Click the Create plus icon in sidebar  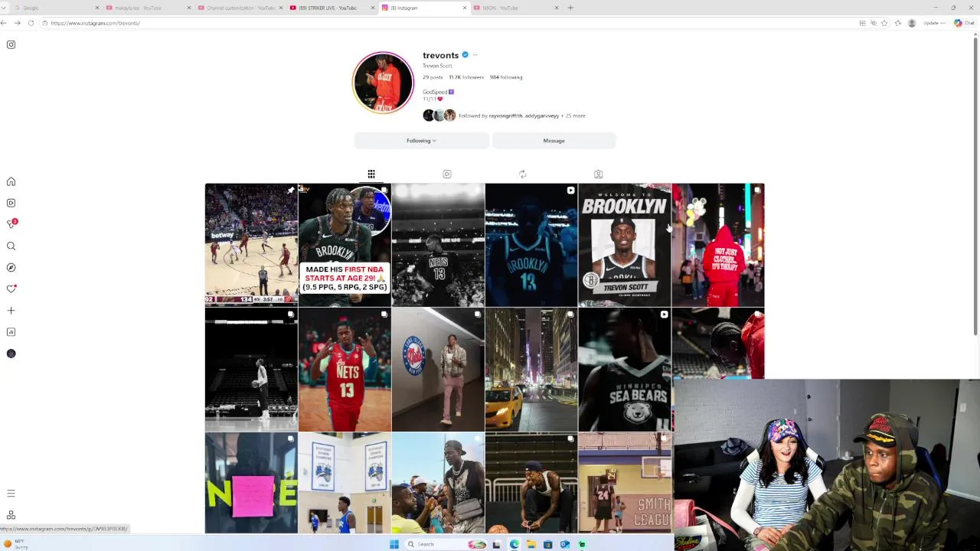point(11,310)
